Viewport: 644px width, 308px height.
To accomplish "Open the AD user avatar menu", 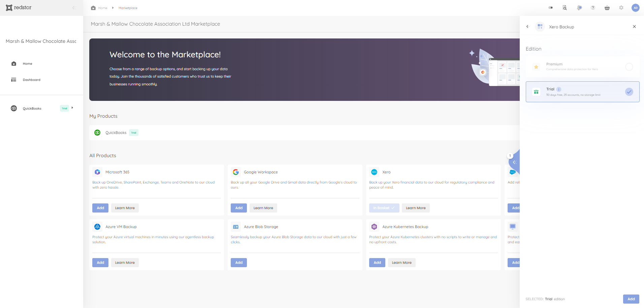I will click(636, 8).
